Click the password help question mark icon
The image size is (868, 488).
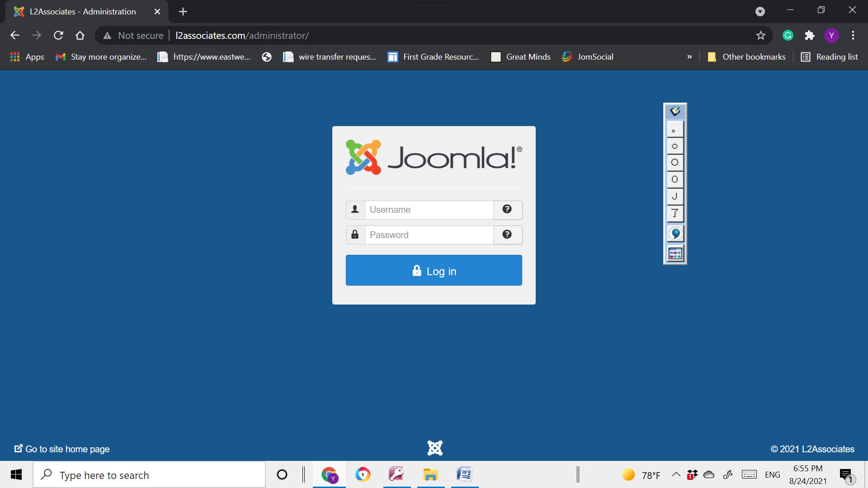507,235
